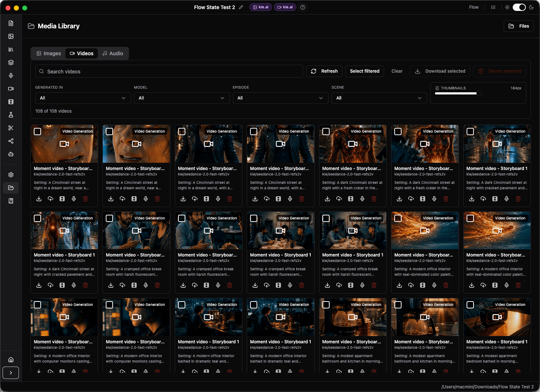Open the stacked layers icon in sidebar
This screenshot has width=540, height=392.
[11, 62]
